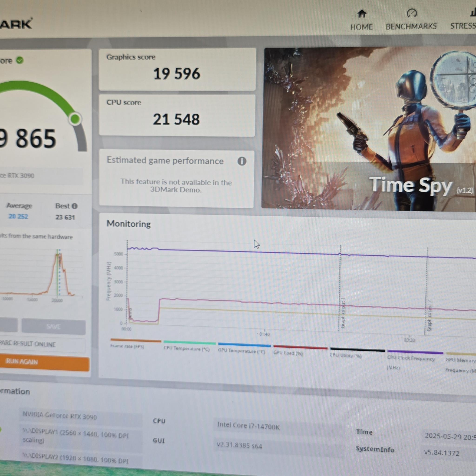Click the benchmarks gauge icon

click(x=412, y=13)
